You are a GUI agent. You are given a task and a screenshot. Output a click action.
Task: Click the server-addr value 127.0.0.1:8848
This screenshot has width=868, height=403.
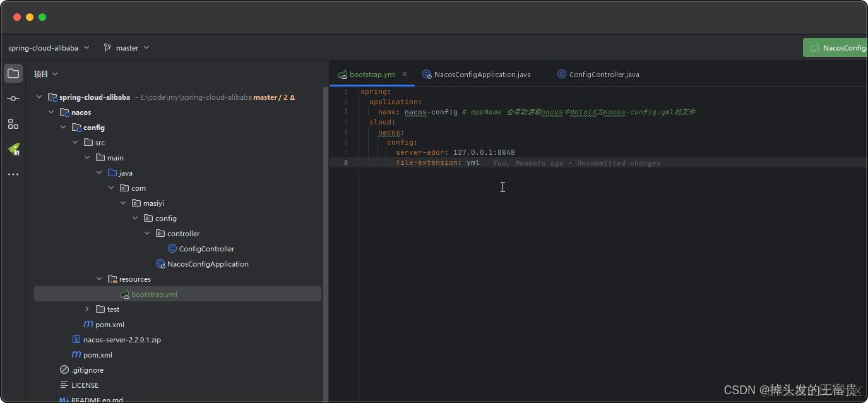pyautogui.click(x=484, y=152)
